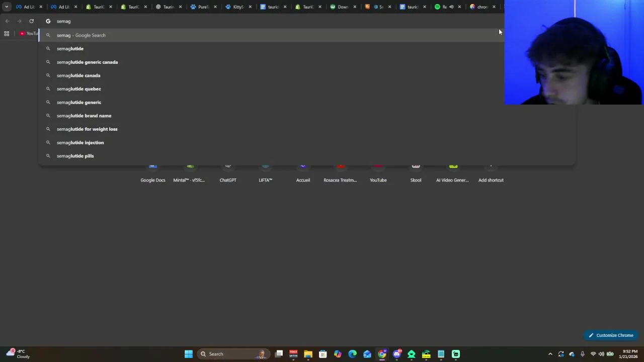The height and width of the screenshot is (362, 644).
Task: Open the Mintal shortcut tile
Action: pyautogui.click(x=189, y=173)
